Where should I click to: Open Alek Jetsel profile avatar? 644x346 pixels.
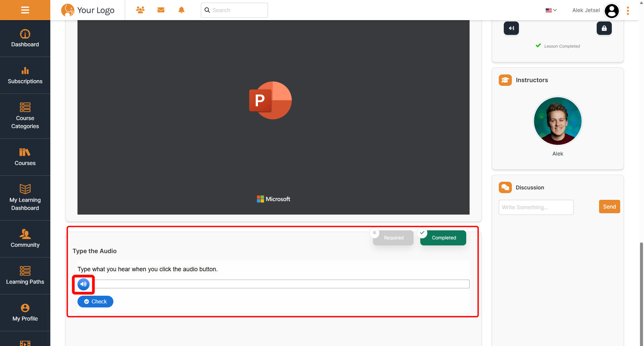pos(611,11)
